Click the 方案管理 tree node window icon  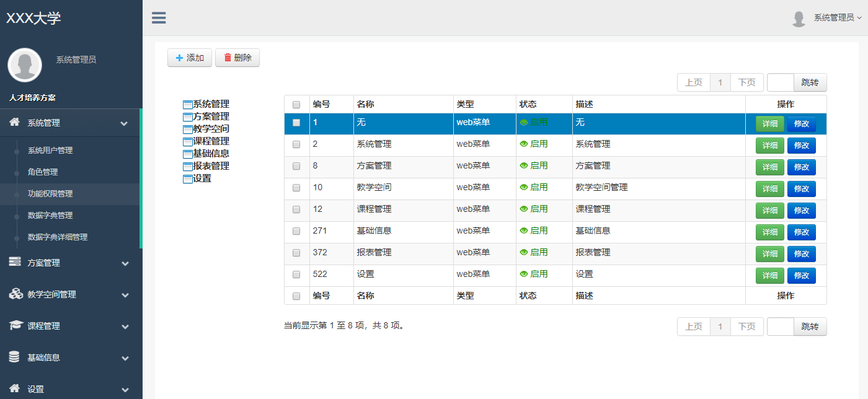tap(188, 117)
